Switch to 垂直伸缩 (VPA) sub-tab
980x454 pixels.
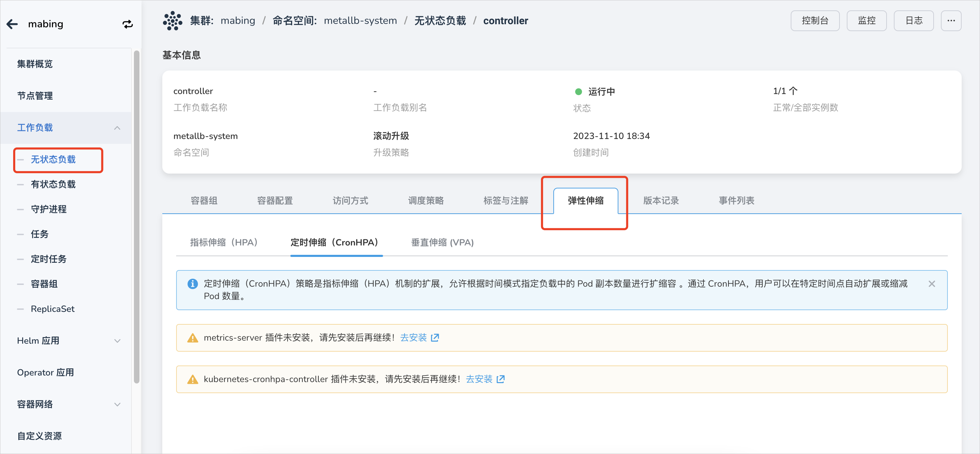click(442, 242)
